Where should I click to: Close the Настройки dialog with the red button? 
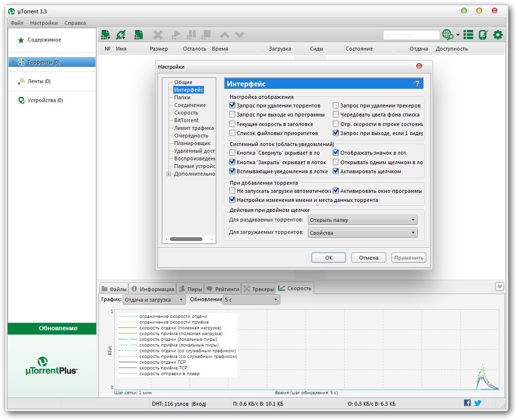point(419,66)
